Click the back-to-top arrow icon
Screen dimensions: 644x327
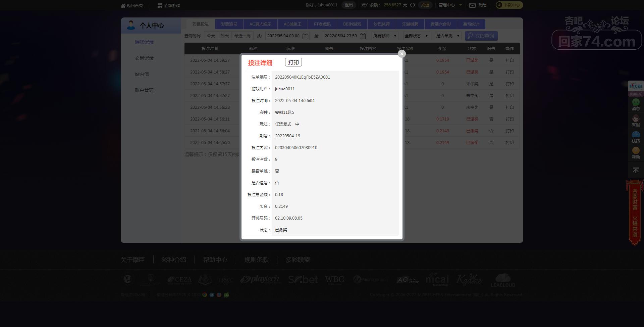[x=636, y=170]
